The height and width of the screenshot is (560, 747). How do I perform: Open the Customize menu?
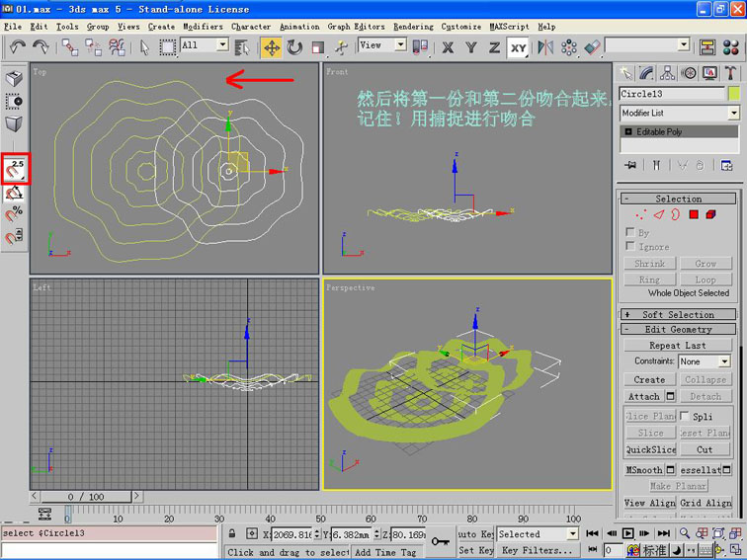click(x=460, y=27)
